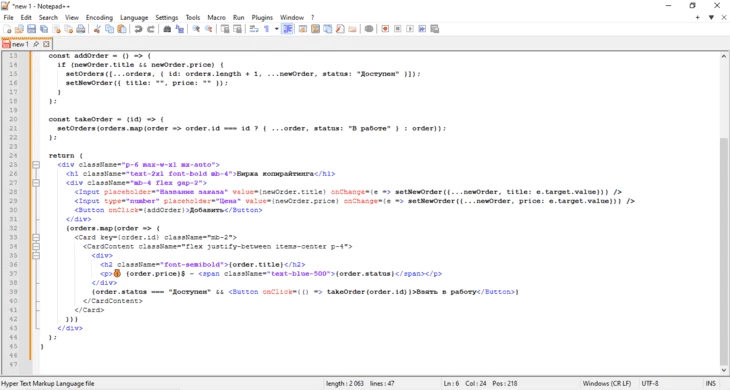Stop macro recording
This screenshot has height=390, width=730.
click(398, 29)
